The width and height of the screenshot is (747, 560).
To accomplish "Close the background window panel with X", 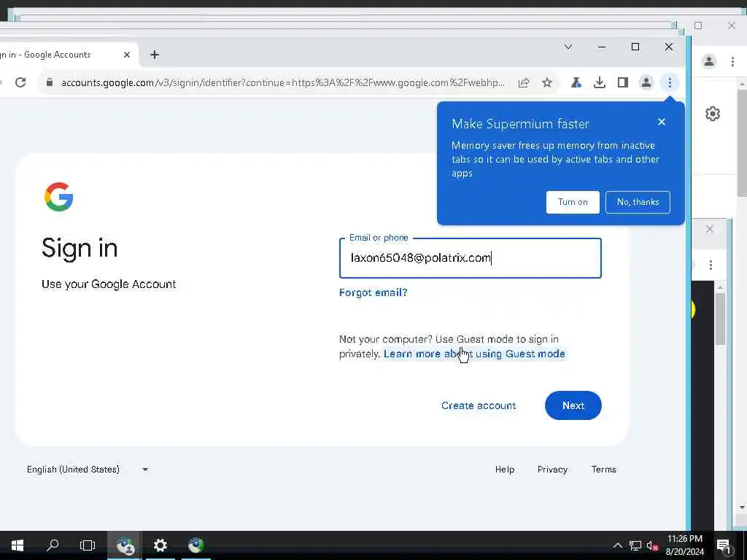I will click(x=709, y=229).
